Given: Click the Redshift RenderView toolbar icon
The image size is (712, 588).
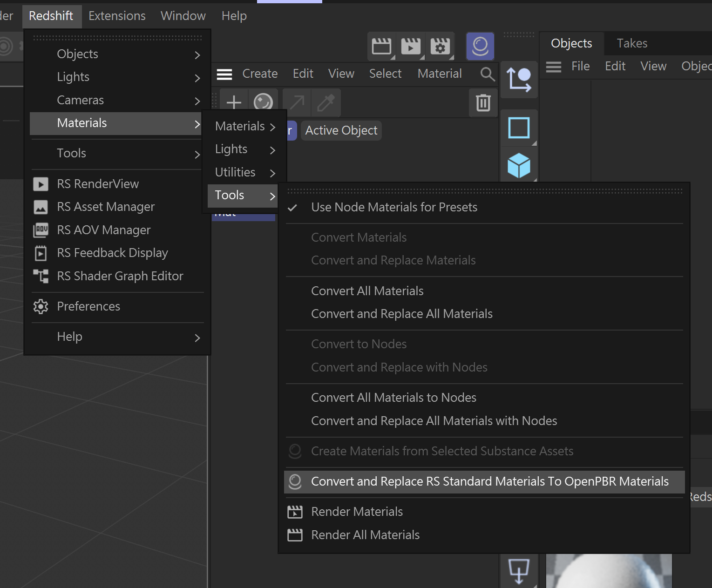Looking at the screenshot, I should [x=480, y=47].
